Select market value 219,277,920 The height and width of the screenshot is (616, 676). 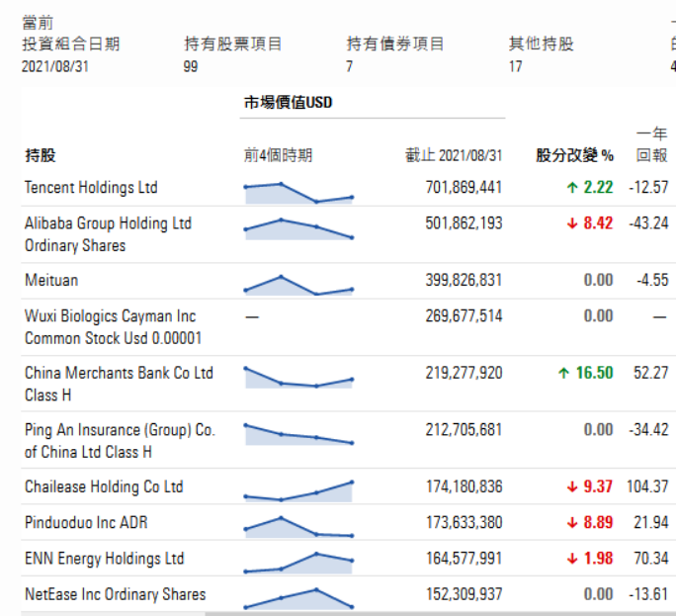464,373
